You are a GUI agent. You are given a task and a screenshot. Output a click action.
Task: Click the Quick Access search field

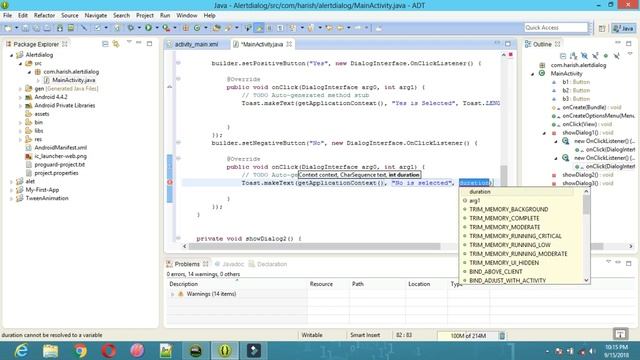point(556,28)
